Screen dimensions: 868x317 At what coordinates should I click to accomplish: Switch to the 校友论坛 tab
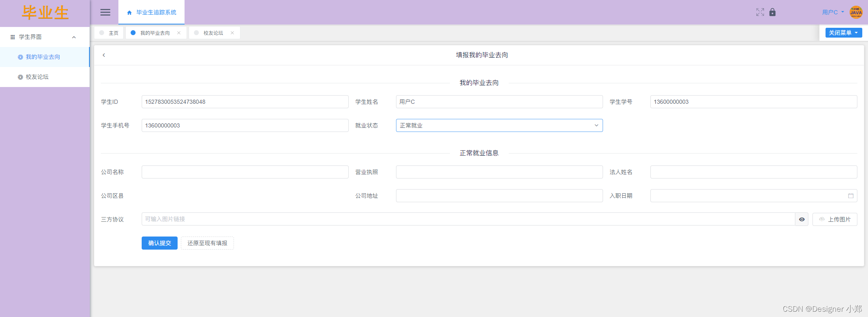click(x=214, y=33)
